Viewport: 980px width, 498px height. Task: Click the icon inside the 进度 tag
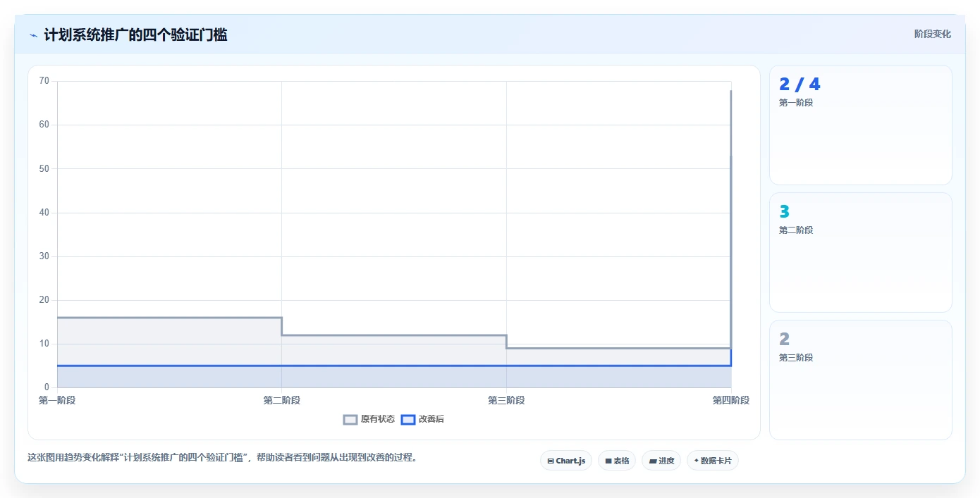pyautogui.click(x=653, y=461)
